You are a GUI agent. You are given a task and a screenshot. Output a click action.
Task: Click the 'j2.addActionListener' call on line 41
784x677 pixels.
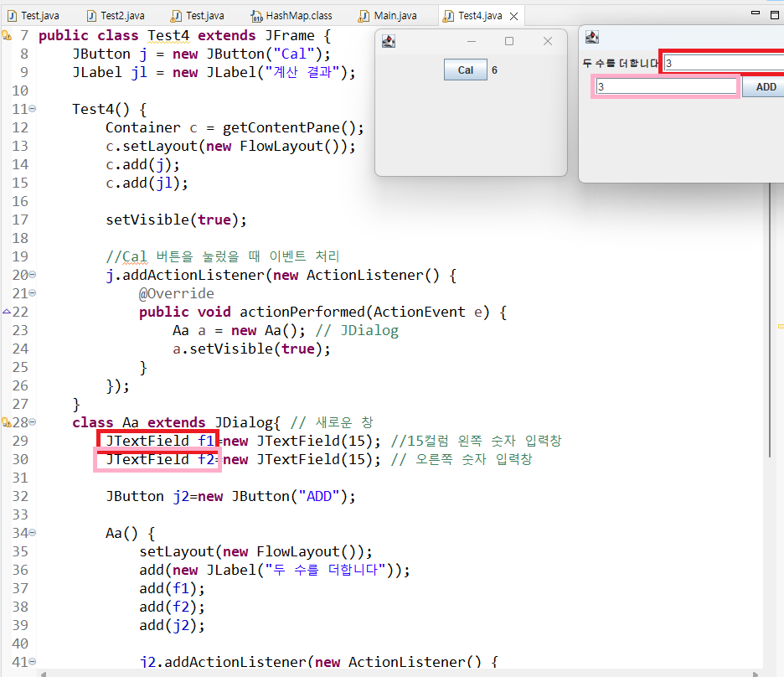pos(222,662)
